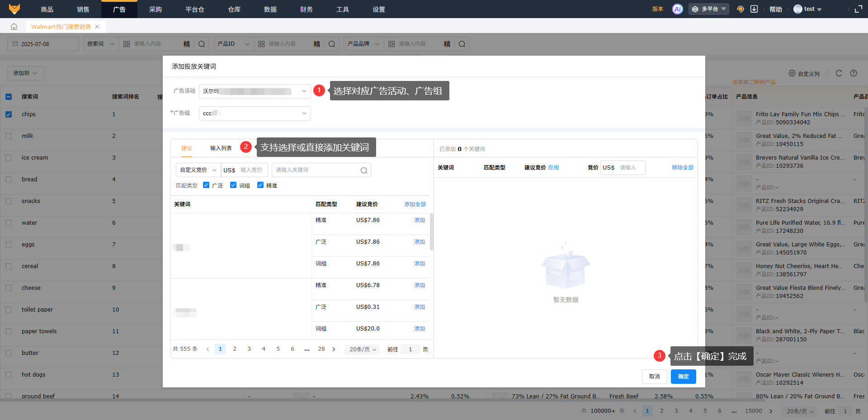Open the AI assistant icon

(677, 9)
